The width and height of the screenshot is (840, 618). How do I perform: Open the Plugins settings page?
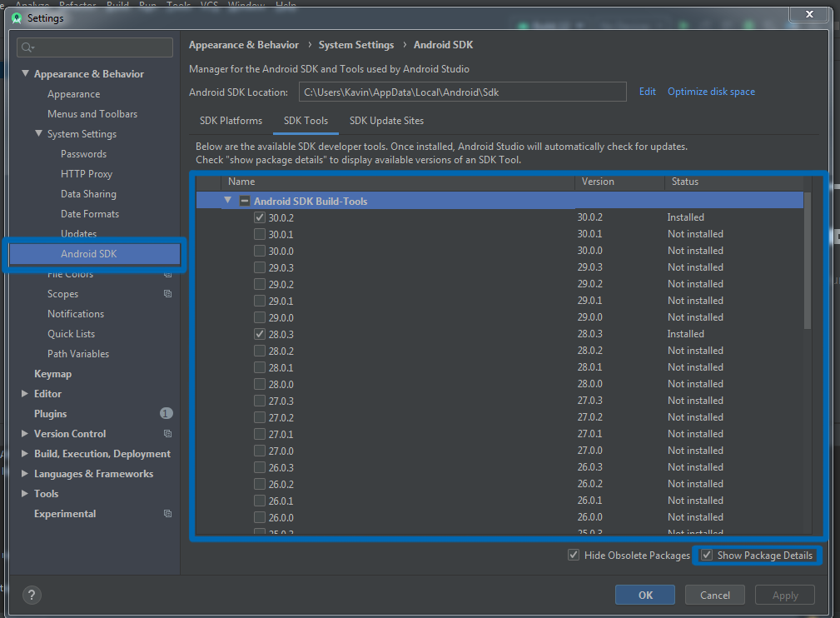coord(50,414)
